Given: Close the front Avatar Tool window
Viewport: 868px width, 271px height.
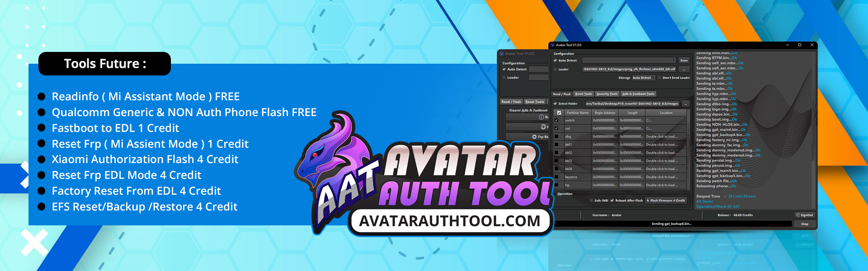Looking at the screenshot, I should [x=812, y=45].
